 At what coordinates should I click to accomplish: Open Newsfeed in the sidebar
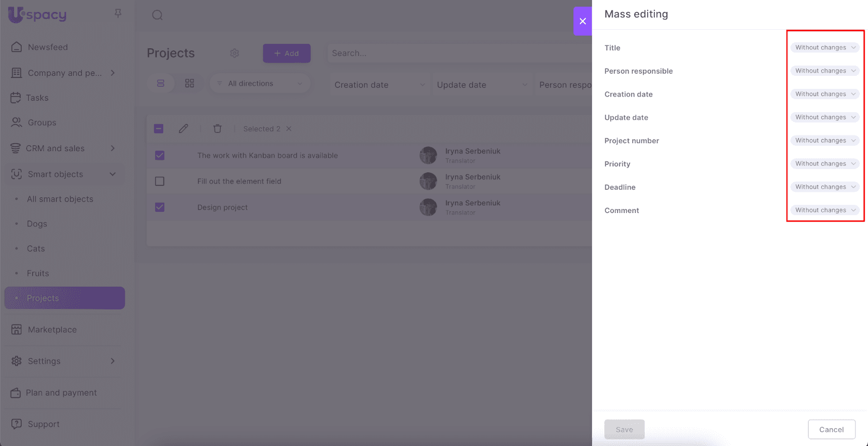(48, 47)
